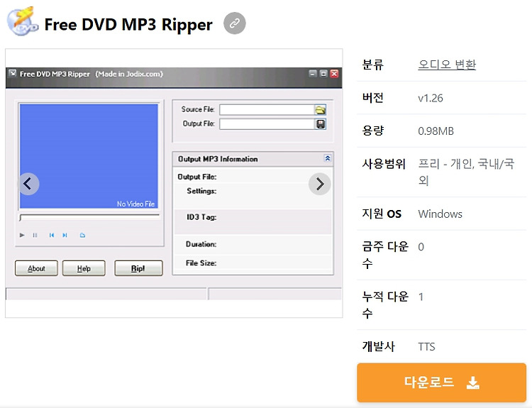Viewport: 532px width, 408px height.
Task: Open file icon in player controls
Action: pos(82,235)
